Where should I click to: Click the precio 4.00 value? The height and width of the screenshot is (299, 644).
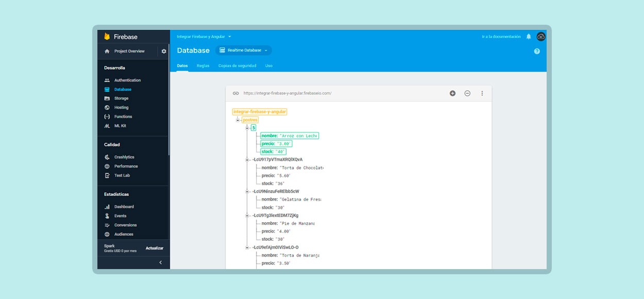point(284,231)
